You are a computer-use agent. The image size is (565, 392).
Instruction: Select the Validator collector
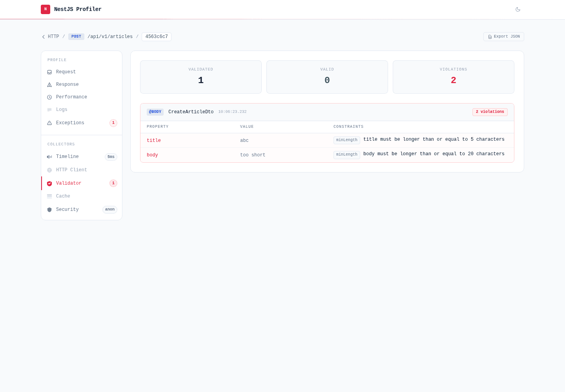[82, 183]
